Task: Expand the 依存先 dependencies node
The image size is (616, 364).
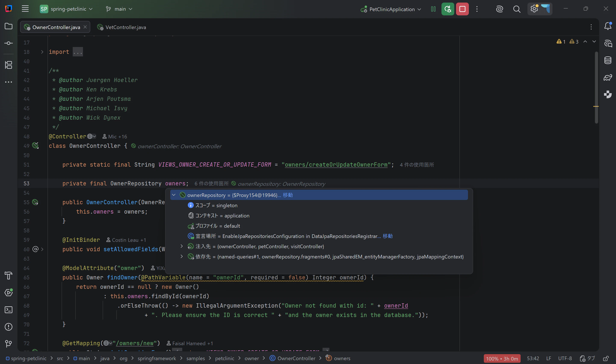Action: click(x=182, y=256)
